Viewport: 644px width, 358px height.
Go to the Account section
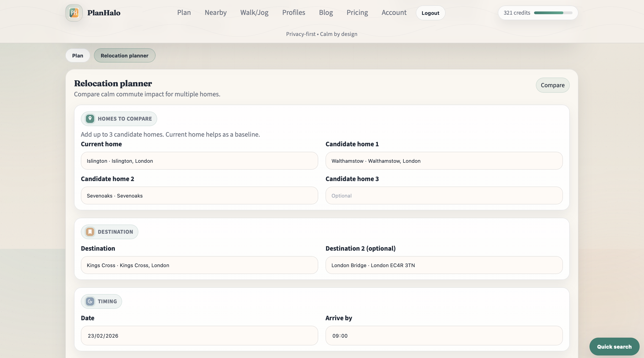tap(394, 13)
